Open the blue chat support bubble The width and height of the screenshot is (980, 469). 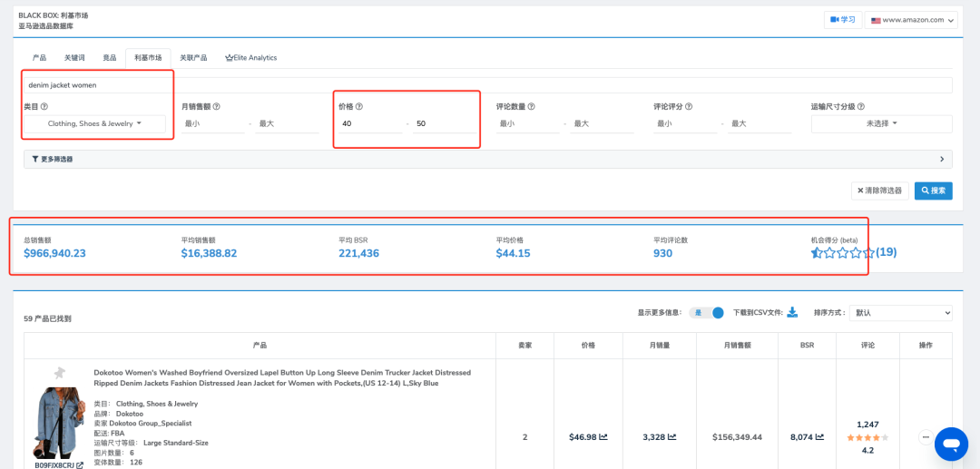[x=951, y=444]
